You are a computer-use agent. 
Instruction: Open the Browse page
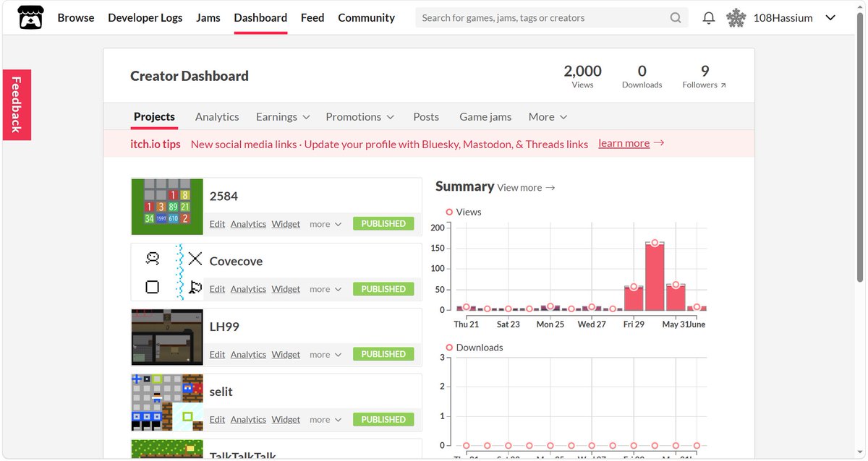(76, 17)
